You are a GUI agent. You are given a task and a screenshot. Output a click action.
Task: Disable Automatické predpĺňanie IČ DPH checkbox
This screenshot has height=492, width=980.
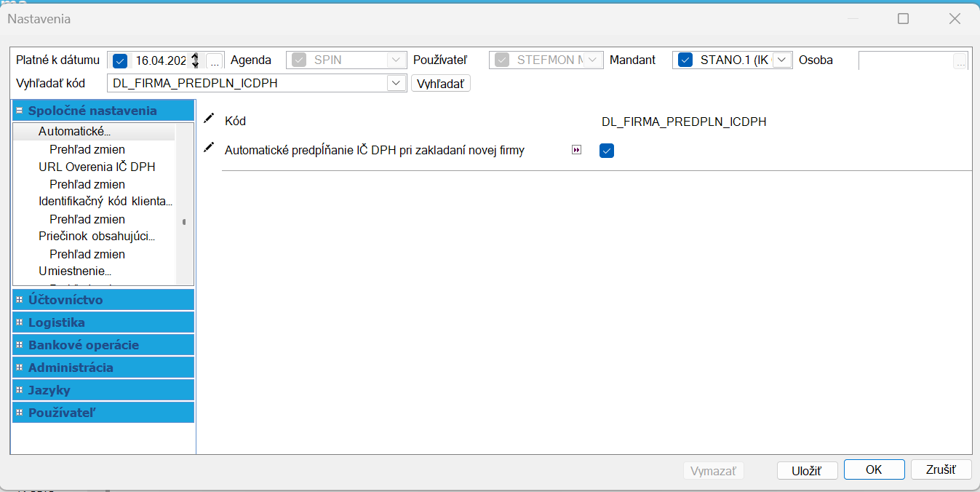tap(607, 150)
